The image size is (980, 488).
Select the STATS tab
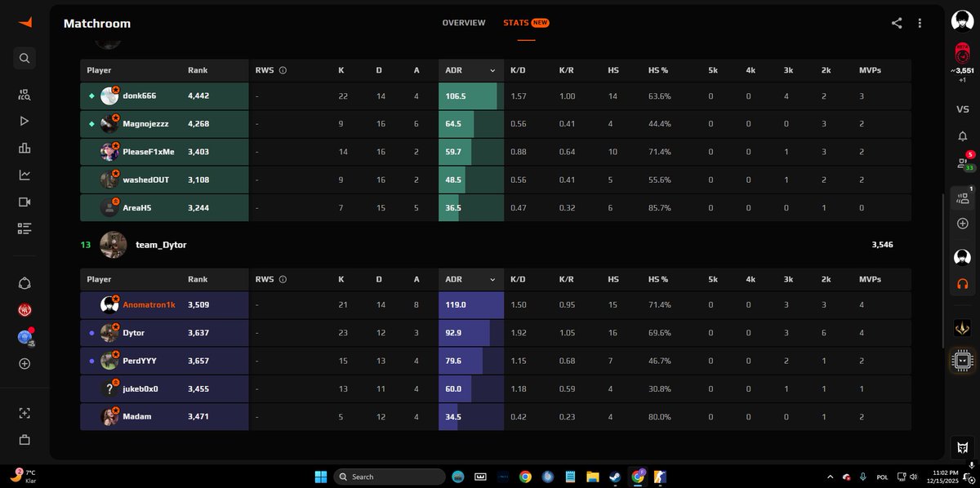[526, 23]
